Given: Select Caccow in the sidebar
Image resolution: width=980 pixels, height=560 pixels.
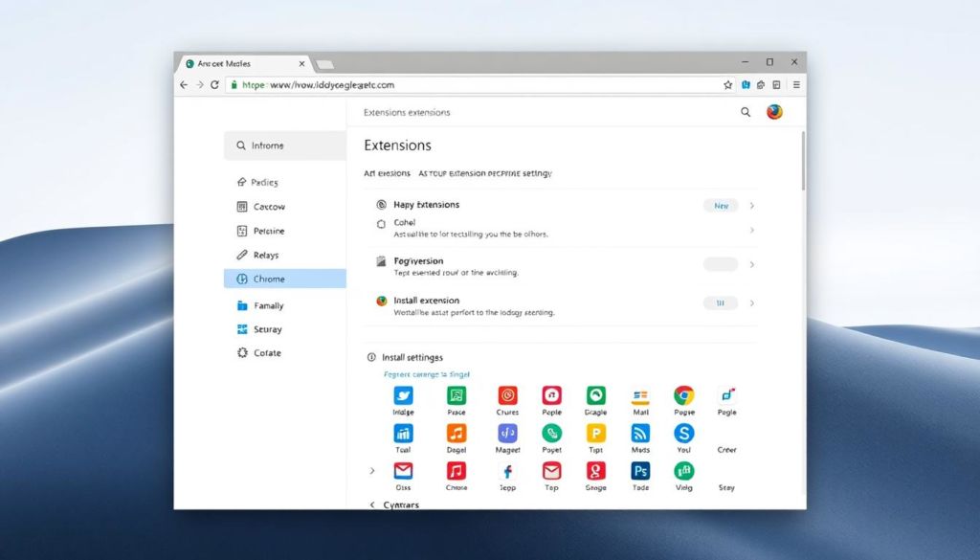Looking at the screenshot, I should [285, 207].
